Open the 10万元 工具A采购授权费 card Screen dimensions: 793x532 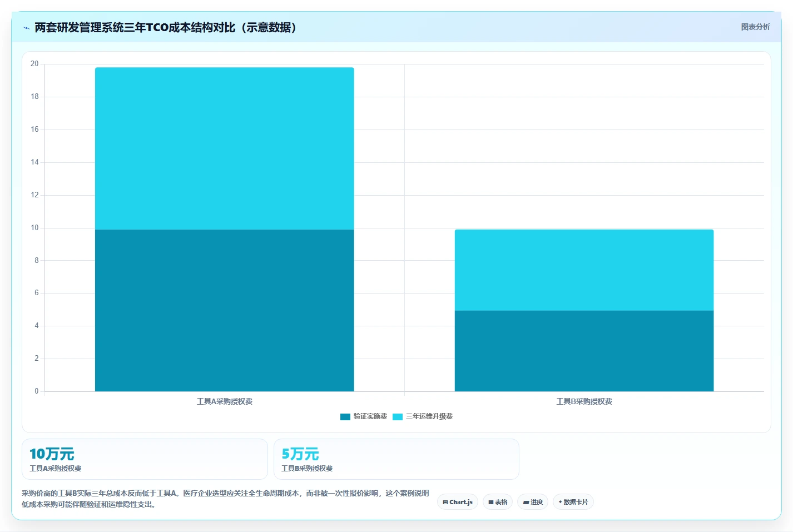point(145,459)
